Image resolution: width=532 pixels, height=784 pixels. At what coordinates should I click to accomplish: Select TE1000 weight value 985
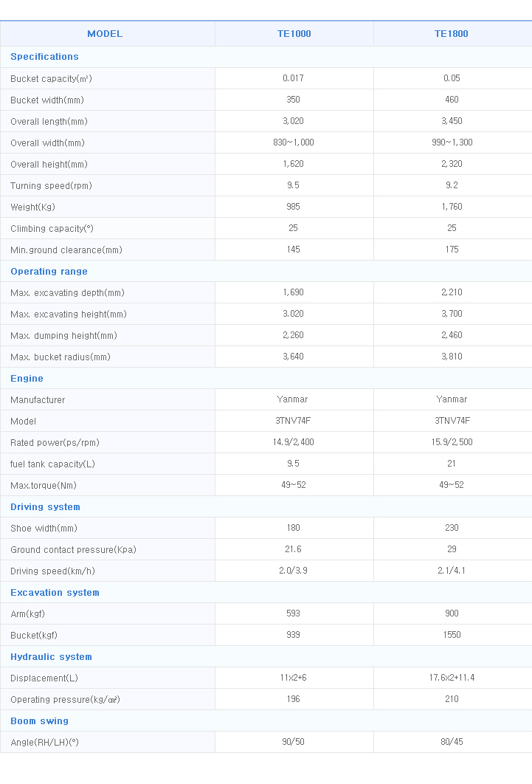294,207
